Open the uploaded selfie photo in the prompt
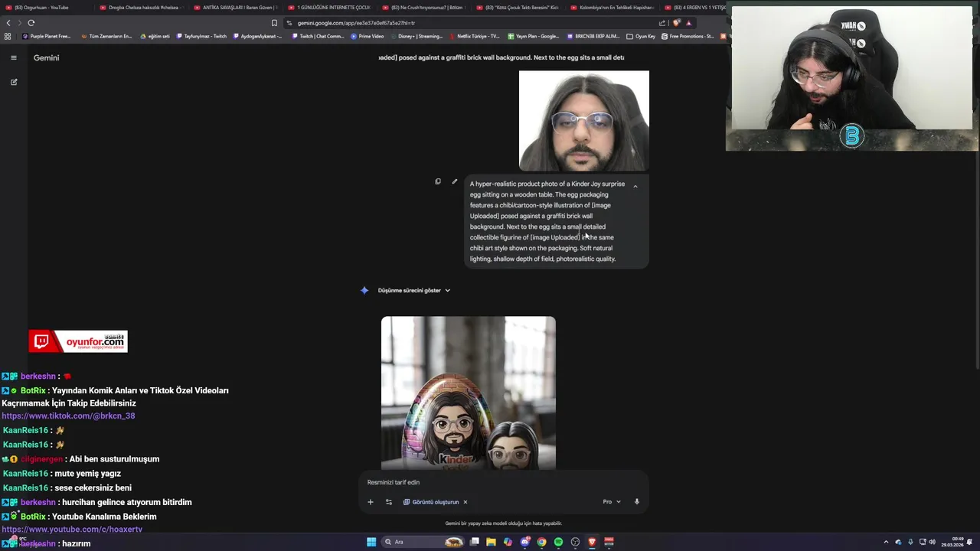The width and height of the screenshot is (980, 551). [x=584, y=121]
